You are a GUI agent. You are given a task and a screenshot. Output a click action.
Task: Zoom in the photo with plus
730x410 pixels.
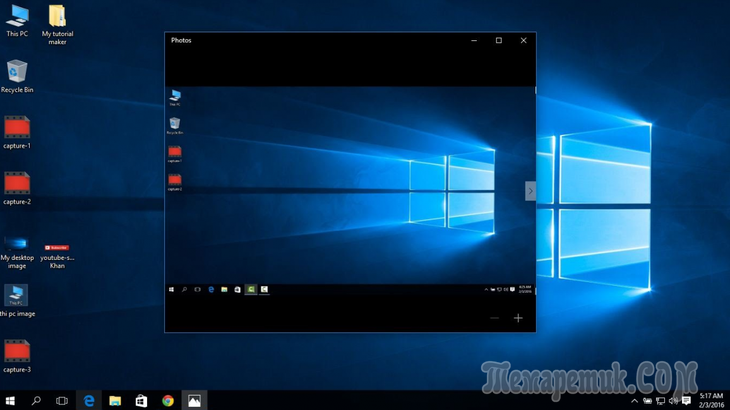coord(518,318)
